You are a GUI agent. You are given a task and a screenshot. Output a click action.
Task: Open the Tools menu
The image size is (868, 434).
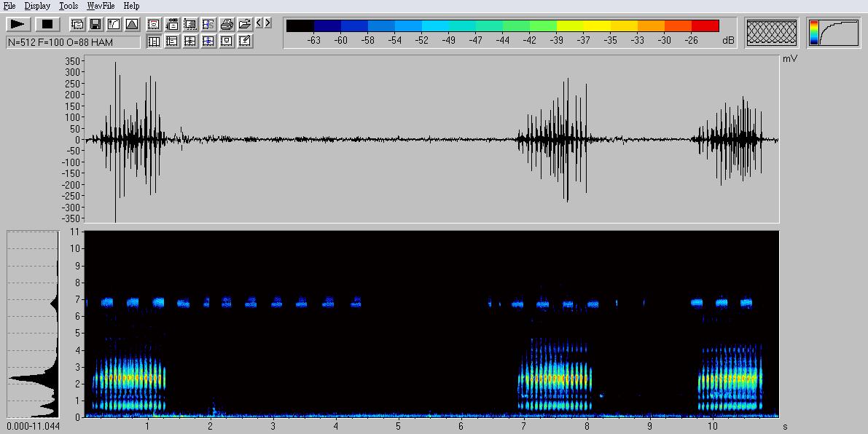tap(69, 6)
